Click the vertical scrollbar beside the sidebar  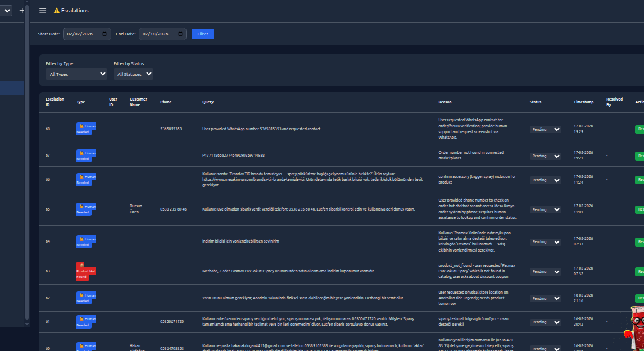(26, 168)
